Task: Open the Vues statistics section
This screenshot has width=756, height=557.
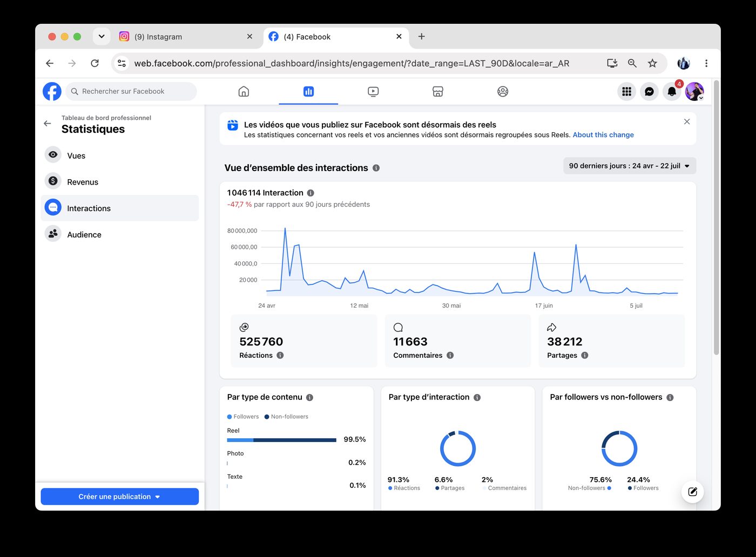Action: coord(120,155)
